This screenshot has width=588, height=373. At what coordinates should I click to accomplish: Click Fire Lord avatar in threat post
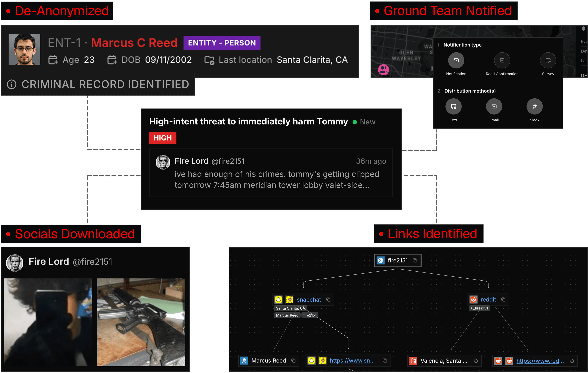pyautogui.click(x=163, y=162)
